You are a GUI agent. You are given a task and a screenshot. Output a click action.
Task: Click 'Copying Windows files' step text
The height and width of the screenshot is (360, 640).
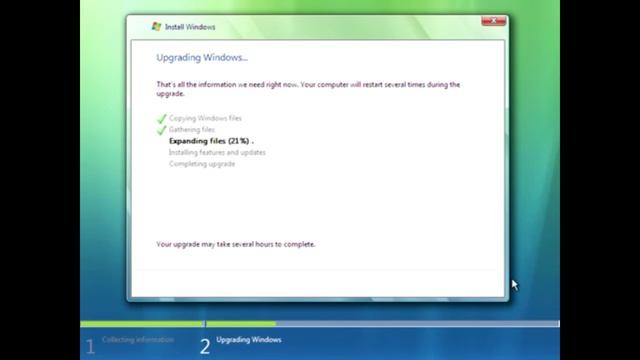[205, 118]
